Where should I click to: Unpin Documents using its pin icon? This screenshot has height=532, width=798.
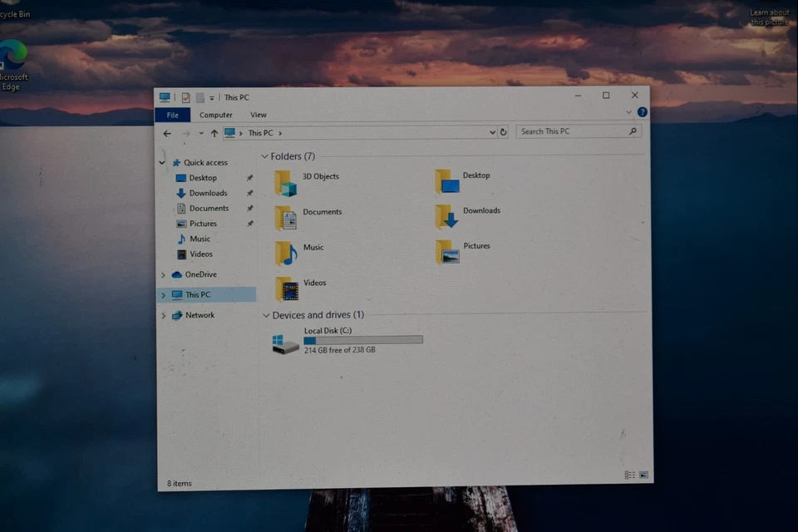pyautogui.click(x=250, y=208)
